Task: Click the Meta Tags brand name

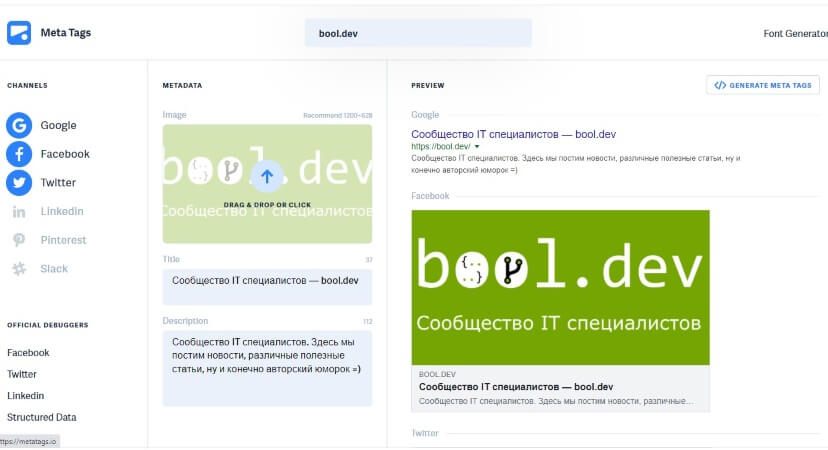Action: point(65,33)
